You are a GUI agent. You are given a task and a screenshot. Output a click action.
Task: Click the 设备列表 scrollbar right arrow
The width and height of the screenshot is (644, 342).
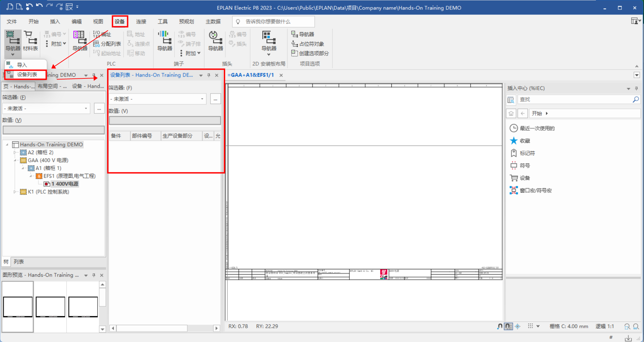(x=217, y=328)
